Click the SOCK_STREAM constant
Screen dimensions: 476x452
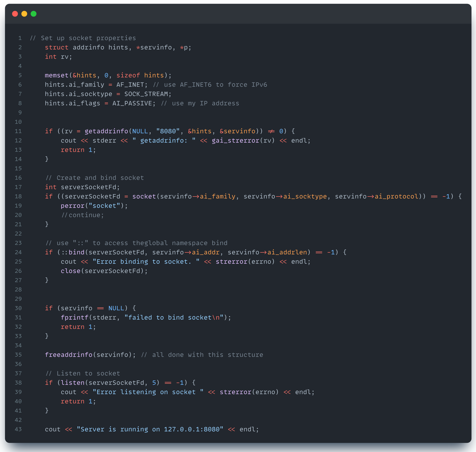(x=146, y=94)
